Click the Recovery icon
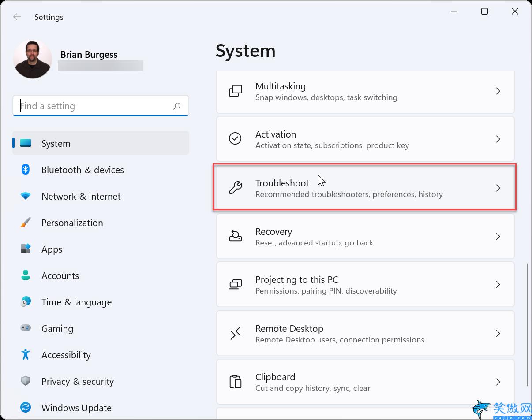Viewport: 532px width, 420px height. 235,236
